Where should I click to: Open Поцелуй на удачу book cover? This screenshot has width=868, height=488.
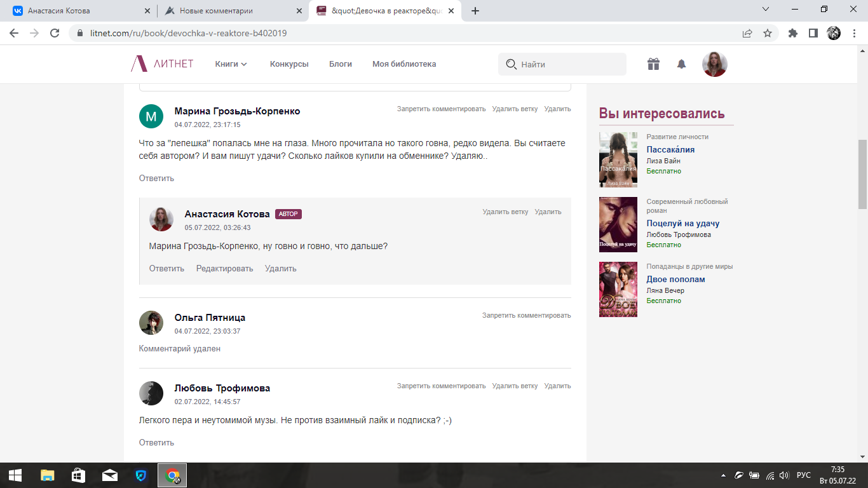[x=618, y=224]
